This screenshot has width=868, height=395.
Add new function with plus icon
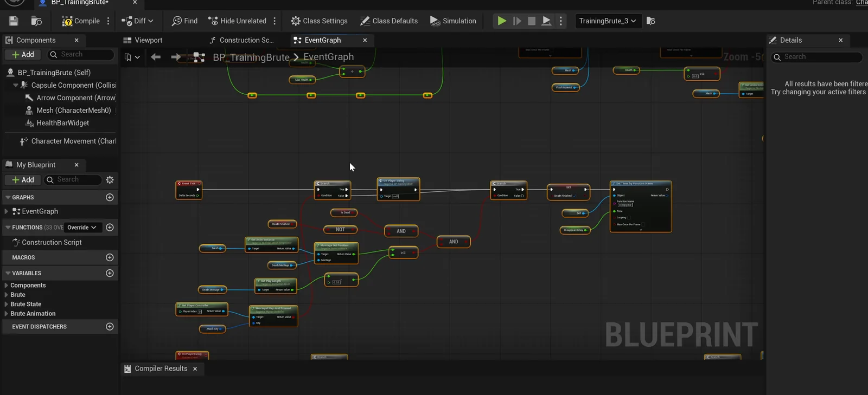coord(110,228)
